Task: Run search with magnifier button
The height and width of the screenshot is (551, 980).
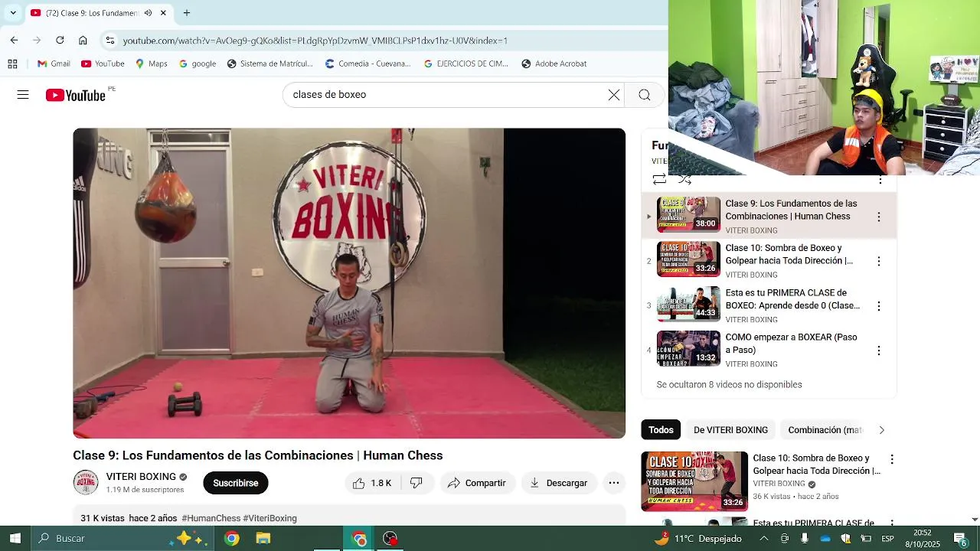Action: [645, 95]
